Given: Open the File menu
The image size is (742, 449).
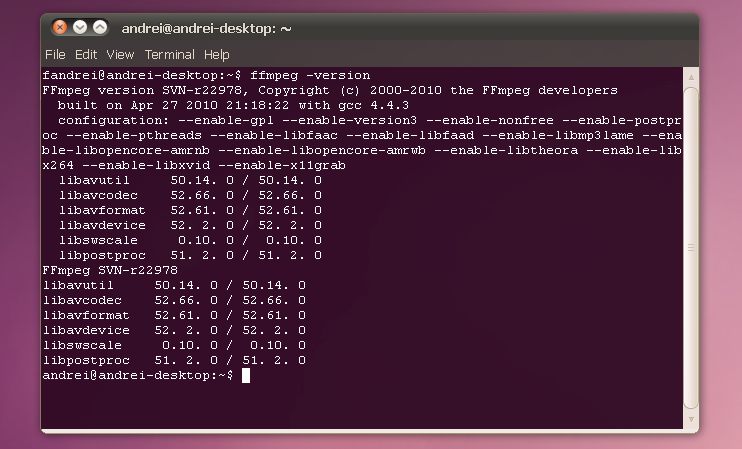Looking at the screenshot, I should [55, 55].
